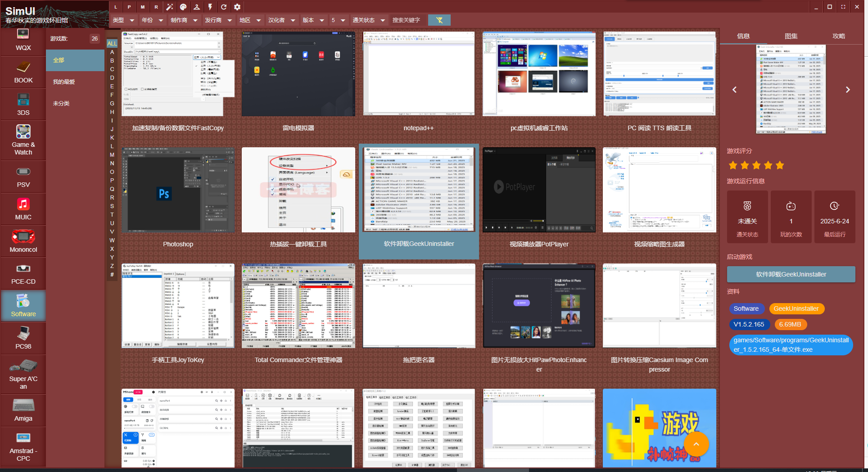Screen dimensions: 868x472
Task: Select the 全部 category
Action: (x=75, y=60)
